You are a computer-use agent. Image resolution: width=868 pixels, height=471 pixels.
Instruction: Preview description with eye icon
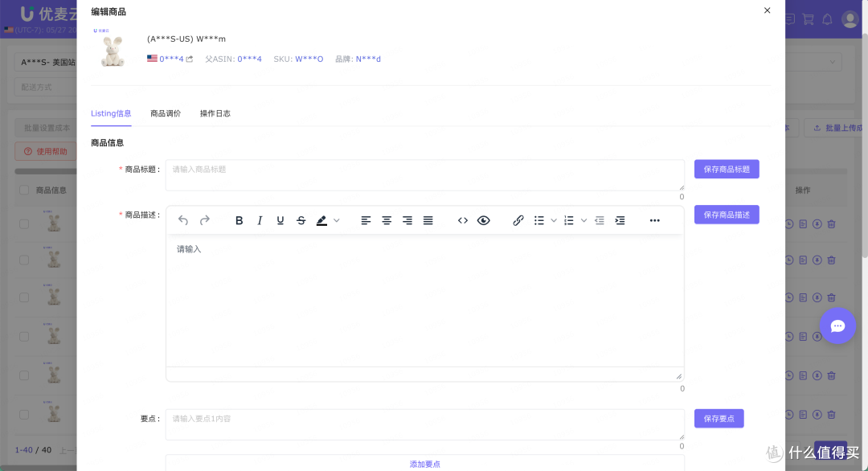point(483,220)
